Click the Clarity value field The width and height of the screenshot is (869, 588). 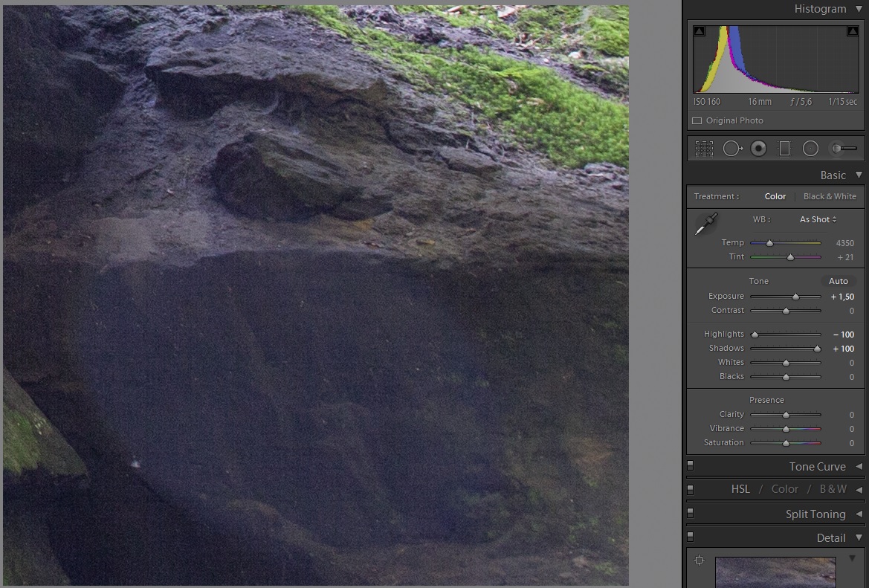coord(852,415)
